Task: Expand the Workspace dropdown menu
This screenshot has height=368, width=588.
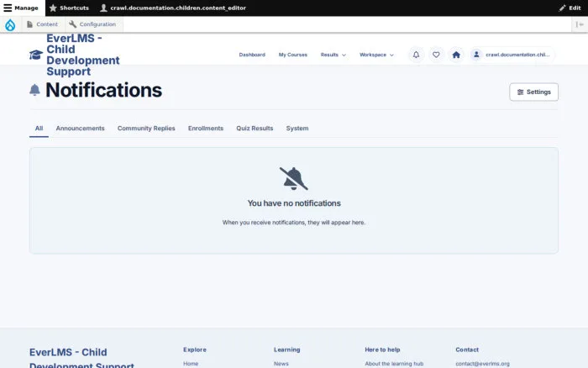Action: pyautogui.click(x=376, y=55)
